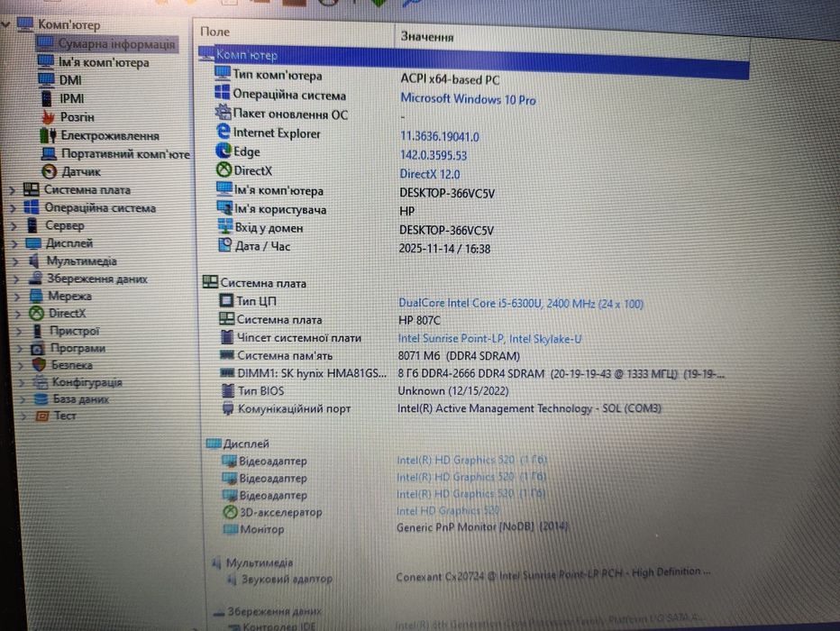The image size is (840, 631).
Task: Click the Сервер icon in tree
Action: click(32, 225)
